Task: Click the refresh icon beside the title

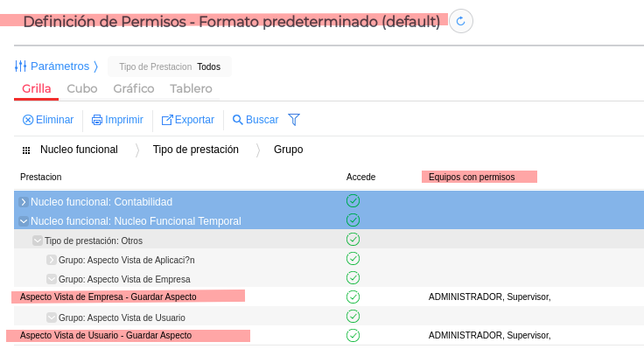Action: click(x=461, y=21)
